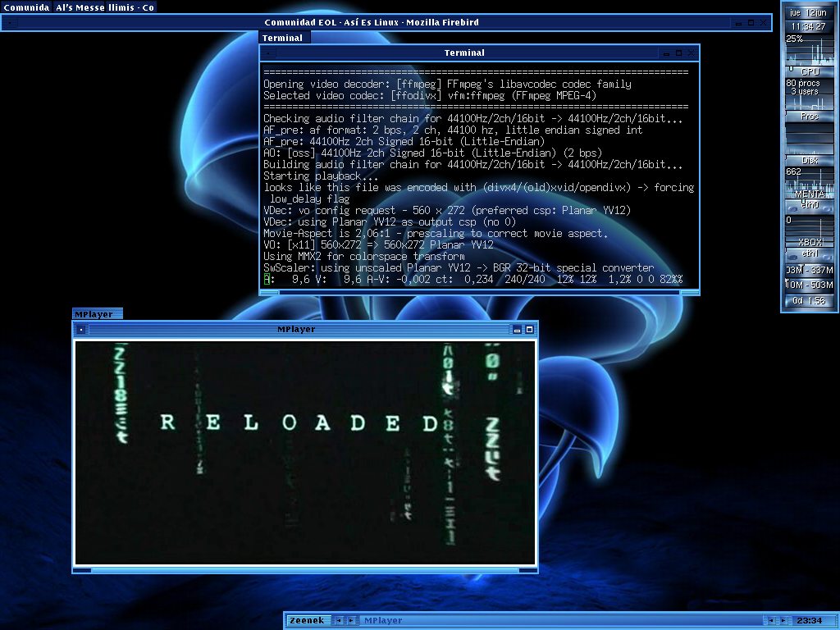Click 'Movie-Aspect is 2,06:1' terminal line
This screenshot has width=840, height=630.
pyautogui.click(x=436, y=234)
